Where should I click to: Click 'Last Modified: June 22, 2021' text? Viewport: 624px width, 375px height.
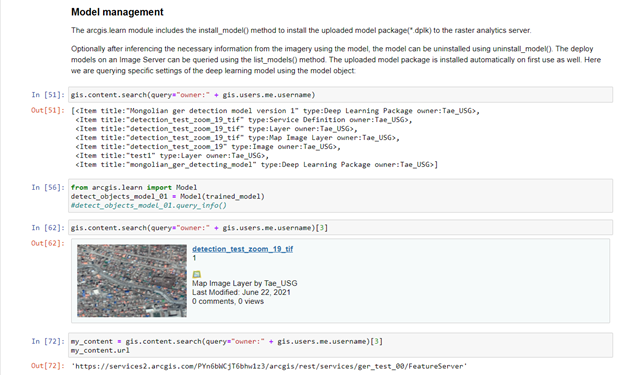(241, 292)
